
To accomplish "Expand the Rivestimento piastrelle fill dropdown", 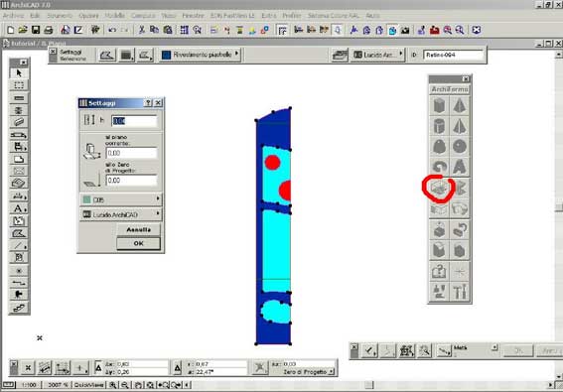I will coord(201,55).
